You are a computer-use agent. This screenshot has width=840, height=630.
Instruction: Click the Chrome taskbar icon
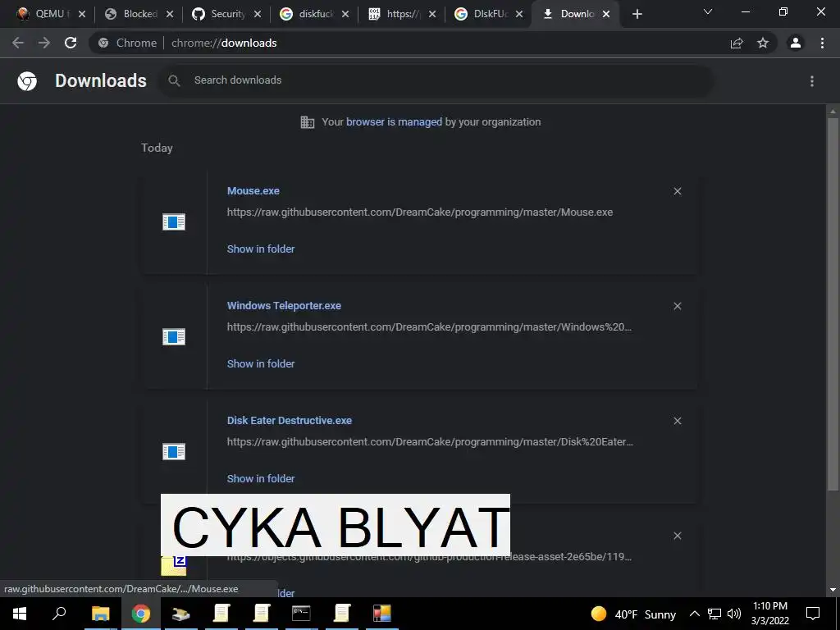[x=141, y=614]
